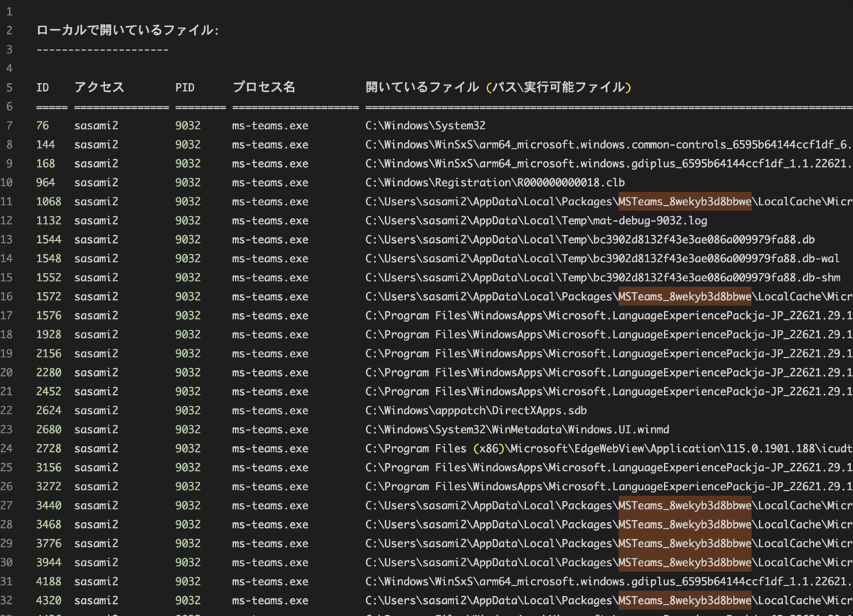
Task: Click ID value '76'
Action: 43,126
